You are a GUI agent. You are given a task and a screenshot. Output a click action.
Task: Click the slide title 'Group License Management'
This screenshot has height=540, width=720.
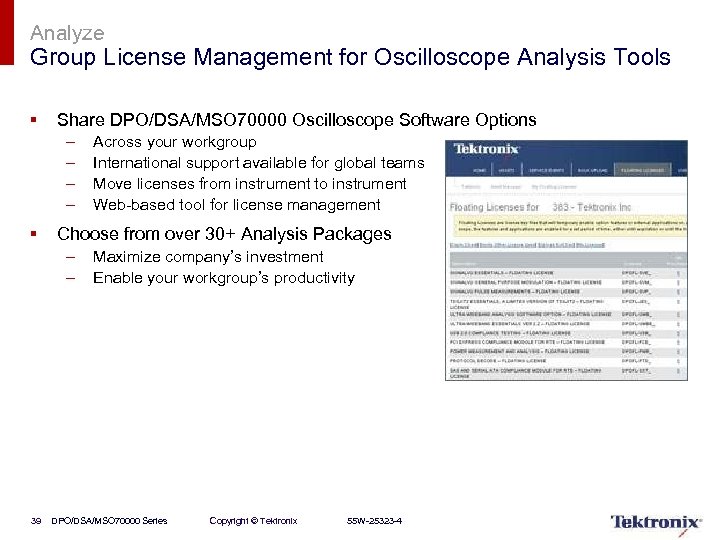tap(350, 57)
